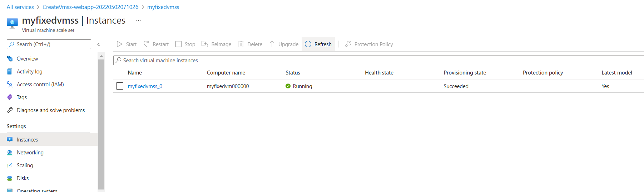The image size is (644, 192).
Task: Click the Scaling sidebar icon
Action: click(x=10, y=165)
